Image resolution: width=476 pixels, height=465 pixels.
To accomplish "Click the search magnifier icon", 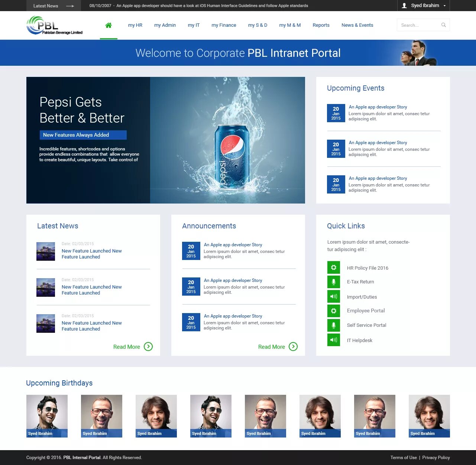I will (x=444, y=25).
